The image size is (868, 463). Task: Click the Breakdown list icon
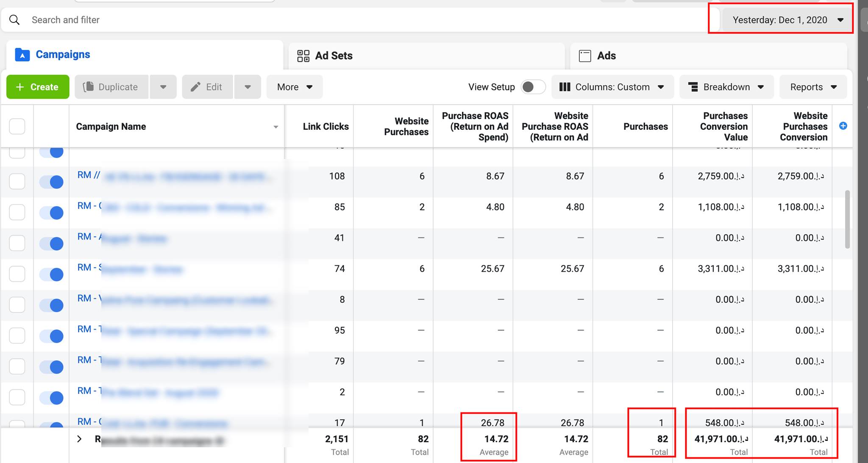693,87
